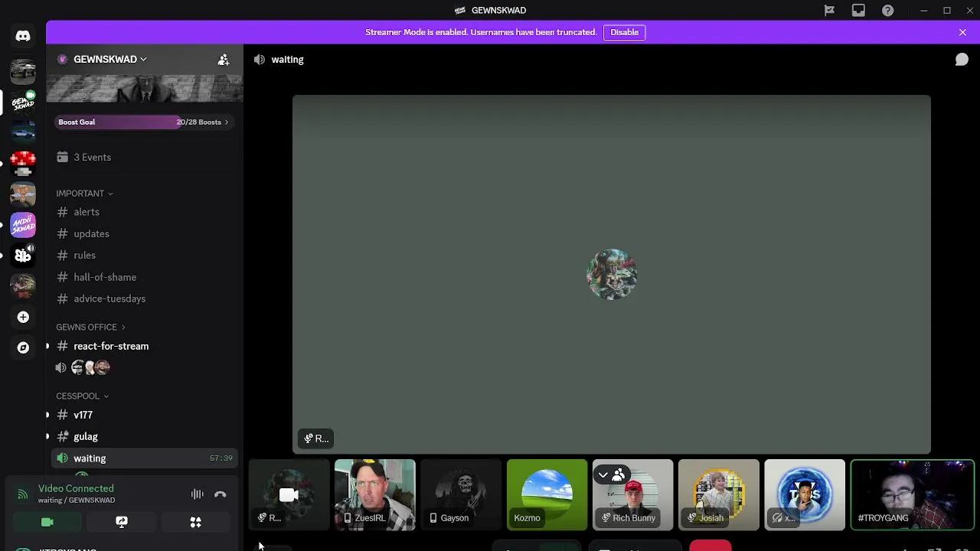
Task: Expand Boost Goal details chevron
Action: click(227, 122)
